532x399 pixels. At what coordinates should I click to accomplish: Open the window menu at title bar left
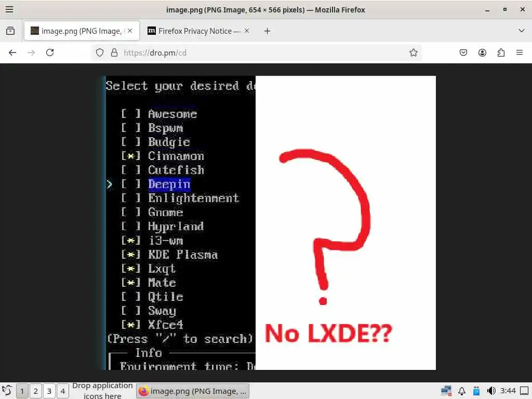[x=9, y=9]
